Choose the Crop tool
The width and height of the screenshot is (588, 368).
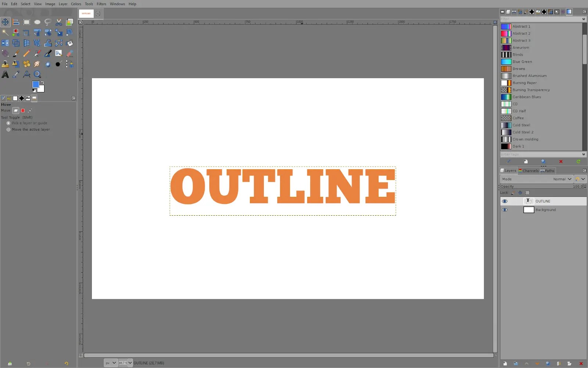point(26,32)
